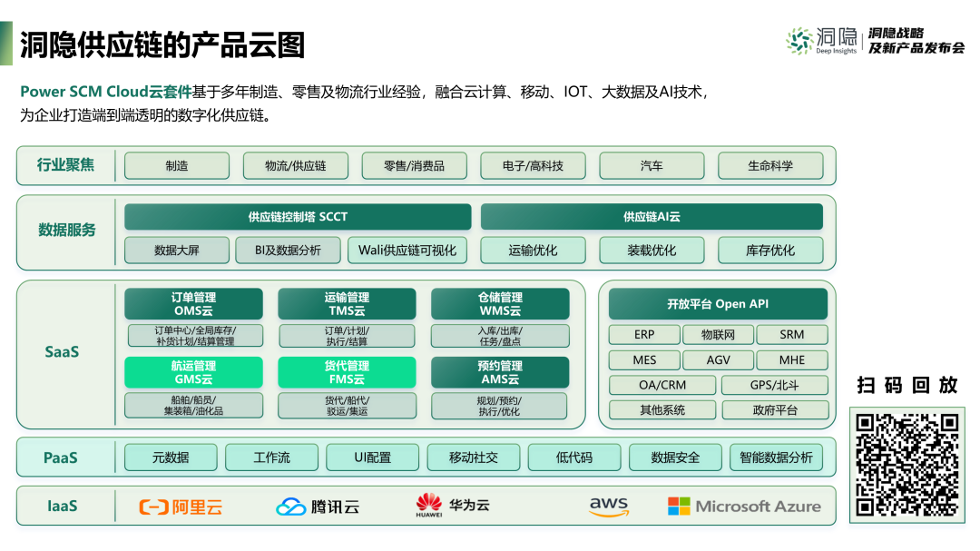Click the 供应链控制塔 SCCT banner
The width and height of the screenshot is (980, 551).
pos(299,216)
